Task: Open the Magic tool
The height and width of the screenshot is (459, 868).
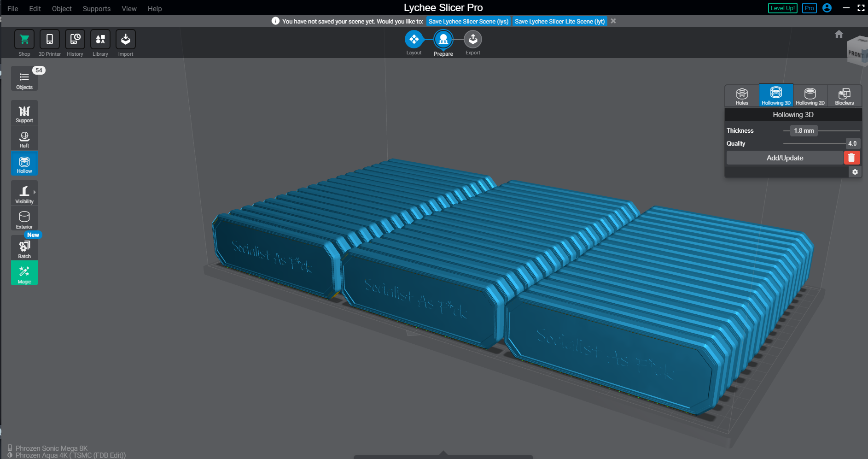Action: tap(24, 273)
